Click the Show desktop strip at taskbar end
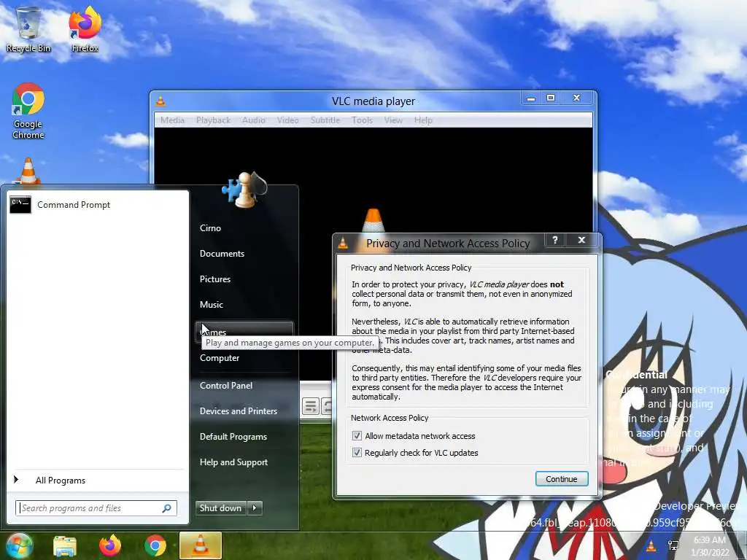The height and width of the screenshot is (560, 747). (743, 545)
